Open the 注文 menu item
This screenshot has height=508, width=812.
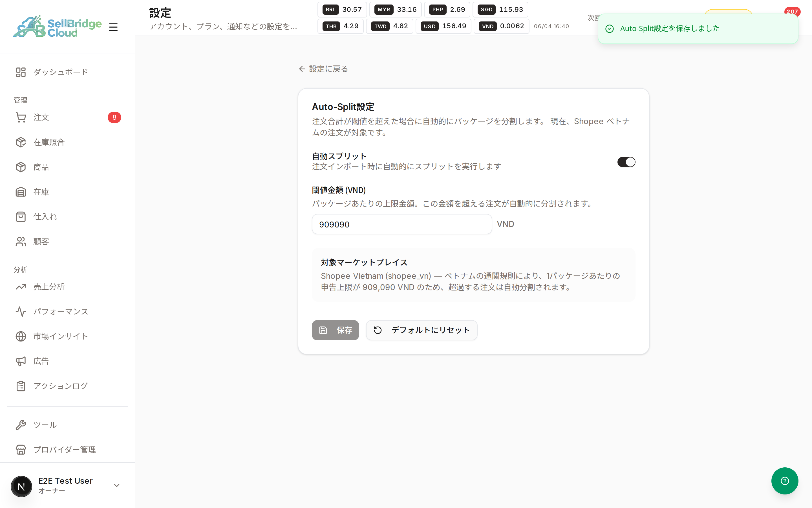click(x=67, y=117)
